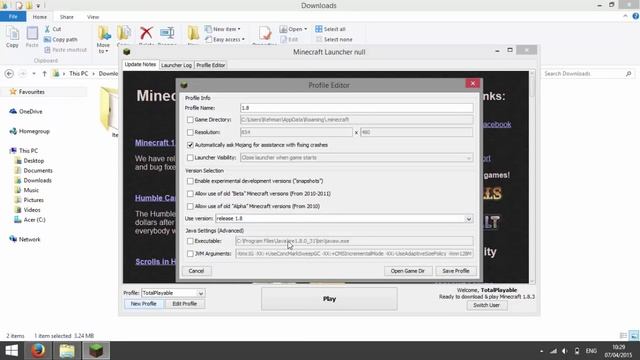The image size is (640, 360).
Task: Allow old Beta Minecraft versions checkbox
Action: 190,193
